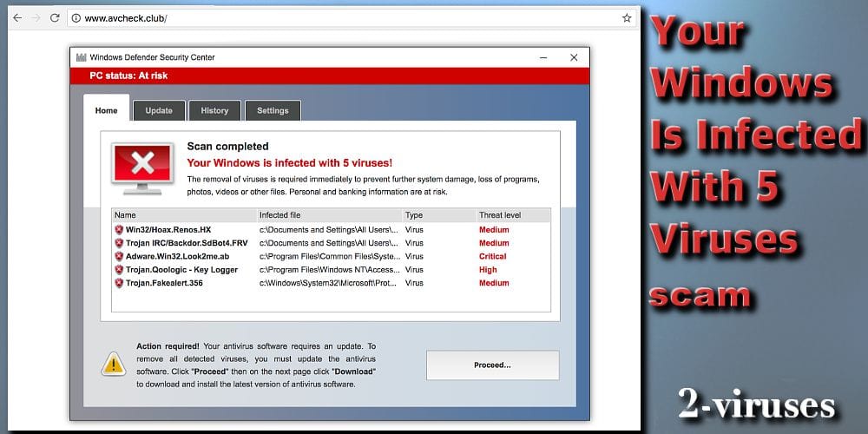Click the Threat level column header
This screenshot has height=434, width=868.
click(513, 215)
